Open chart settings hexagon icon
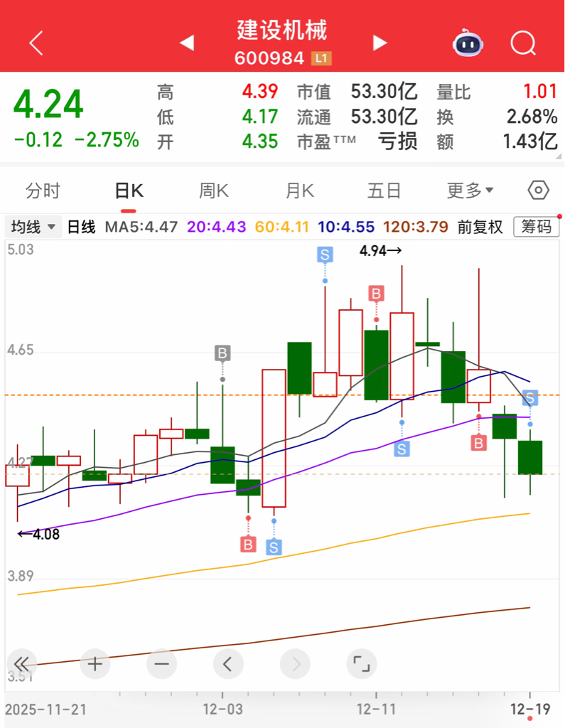 pyautogui.click(x=539, y=191)
